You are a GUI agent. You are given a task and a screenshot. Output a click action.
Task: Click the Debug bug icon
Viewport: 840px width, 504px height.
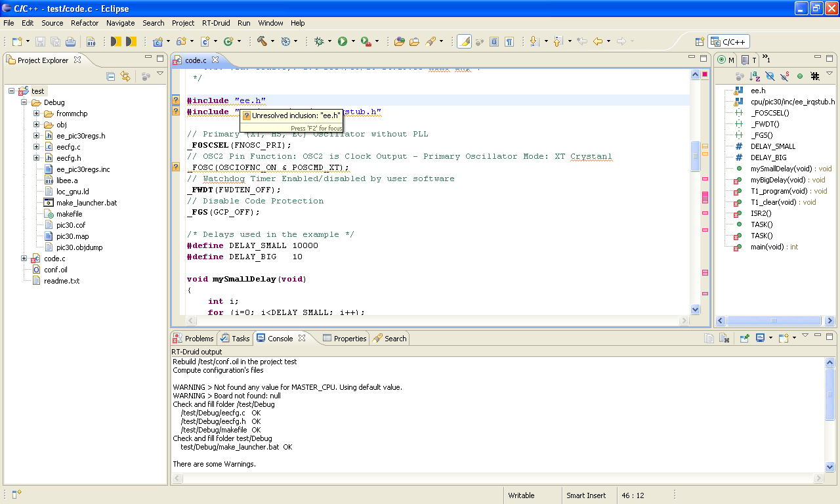coord(319,41)
